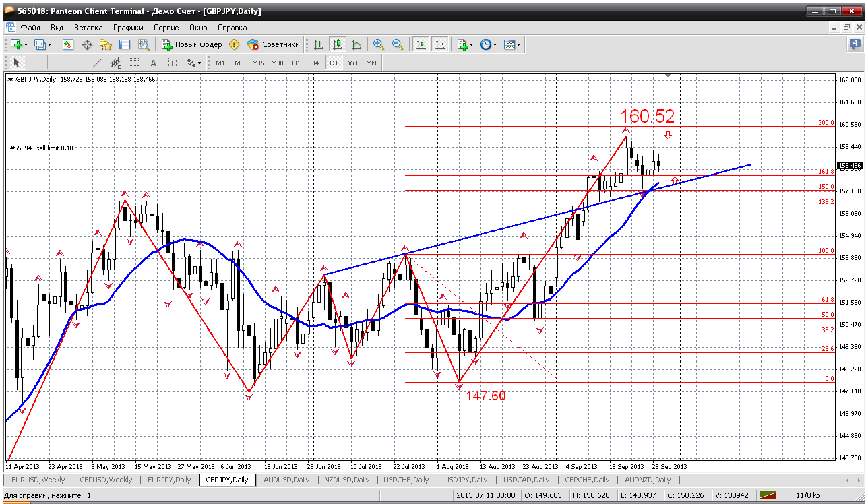
Task: Open the Strategy Tester icon
Action: 144,44
